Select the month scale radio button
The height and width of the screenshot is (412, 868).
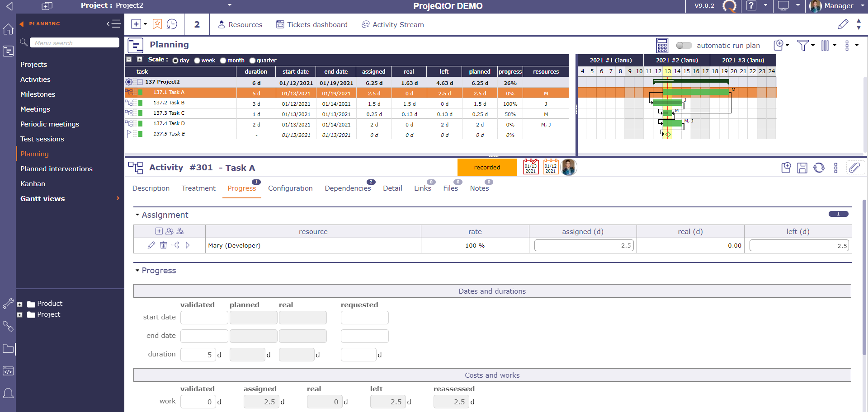tap(223, 61)
